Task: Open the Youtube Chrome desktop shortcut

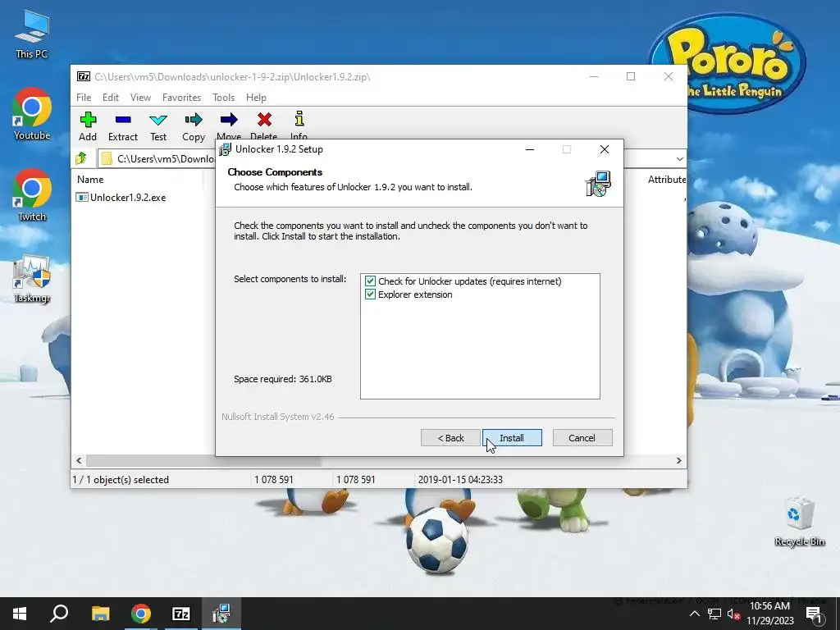Action: click(32, 115)
